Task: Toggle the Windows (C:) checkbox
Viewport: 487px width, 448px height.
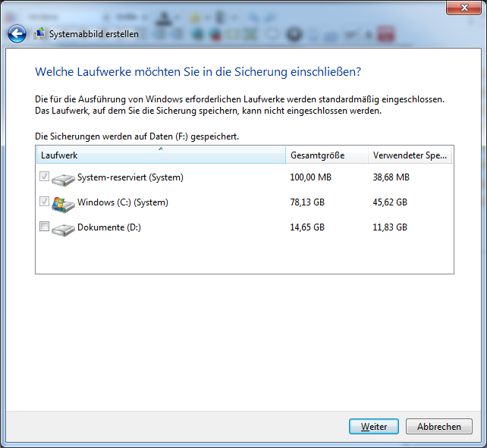Action: tap(45, 202)
